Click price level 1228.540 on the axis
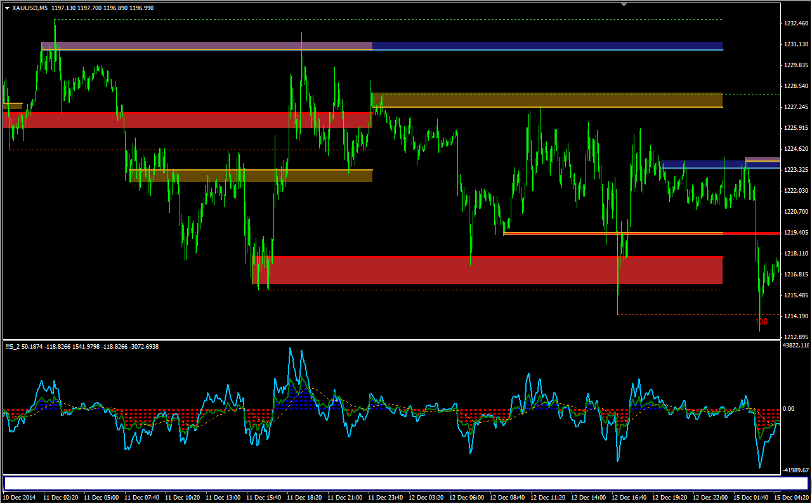This screenshot has width=812, height=504. 796,86
